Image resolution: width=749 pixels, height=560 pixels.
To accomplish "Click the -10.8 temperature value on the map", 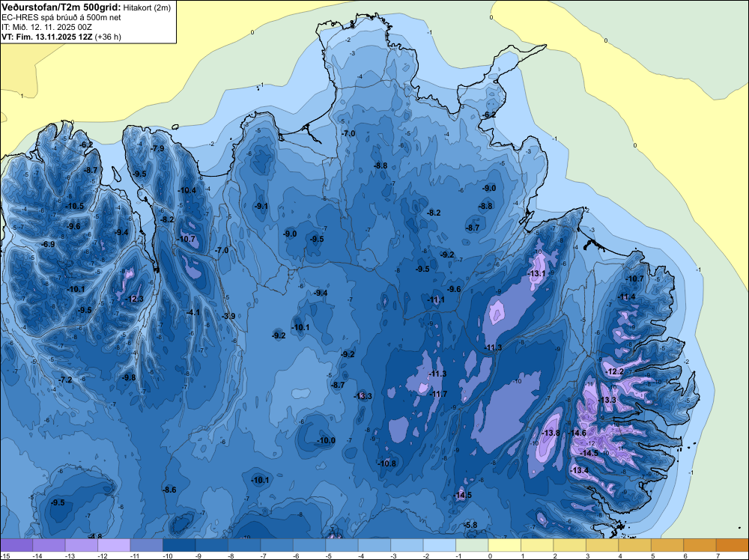I will tap(387, 463).
